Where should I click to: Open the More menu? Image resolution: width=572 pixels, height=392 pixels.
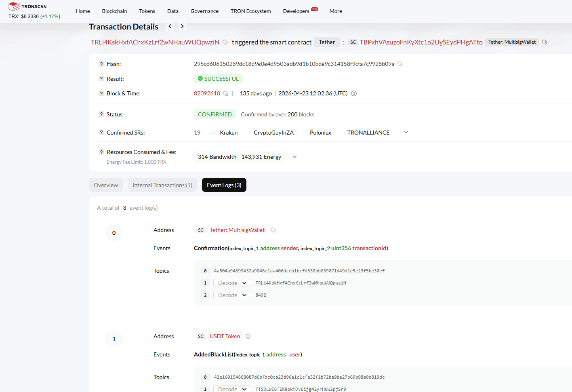(336, 11)
